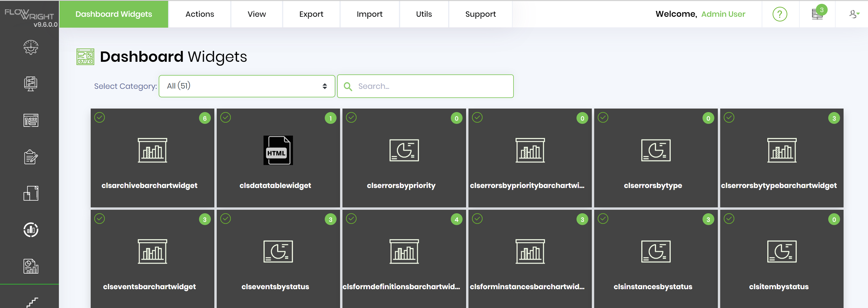Open the Utils menu

pos(424,14)
